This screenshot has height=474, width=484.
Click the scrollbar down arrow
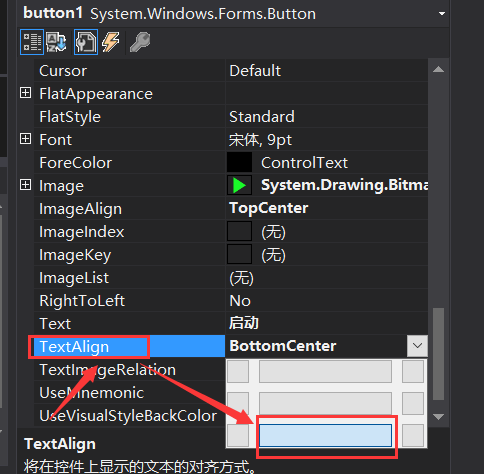click(x=438, y=416)
